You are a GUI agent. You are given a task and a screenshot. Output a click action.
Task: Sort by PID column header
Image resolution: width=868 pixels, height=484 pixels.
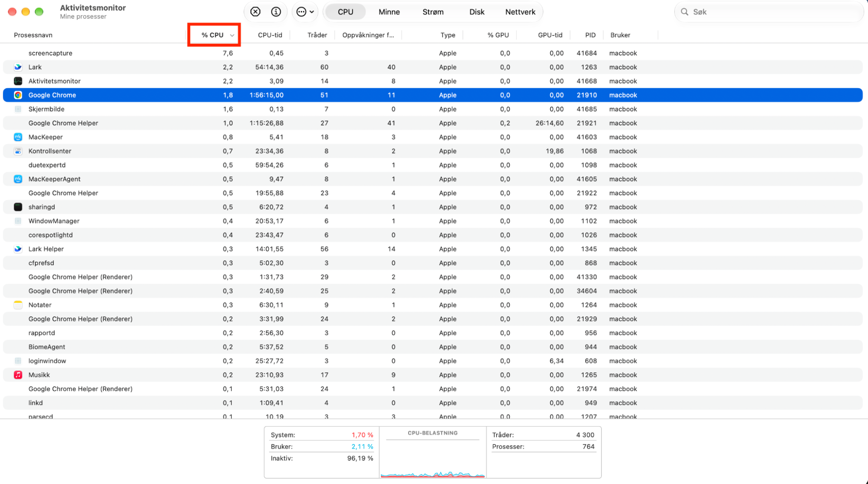point(590,35)
